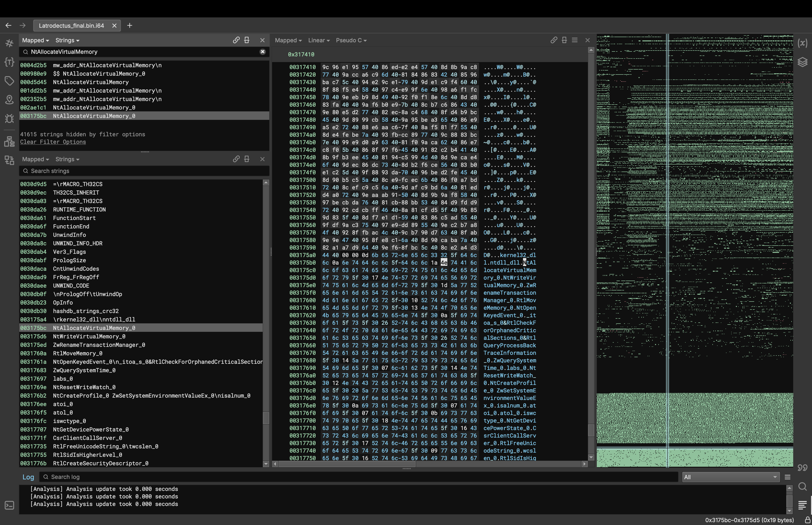Expand Strings dropdown in top strings panel
Screen dimensions: 812x525
click(x=67, y=40)
